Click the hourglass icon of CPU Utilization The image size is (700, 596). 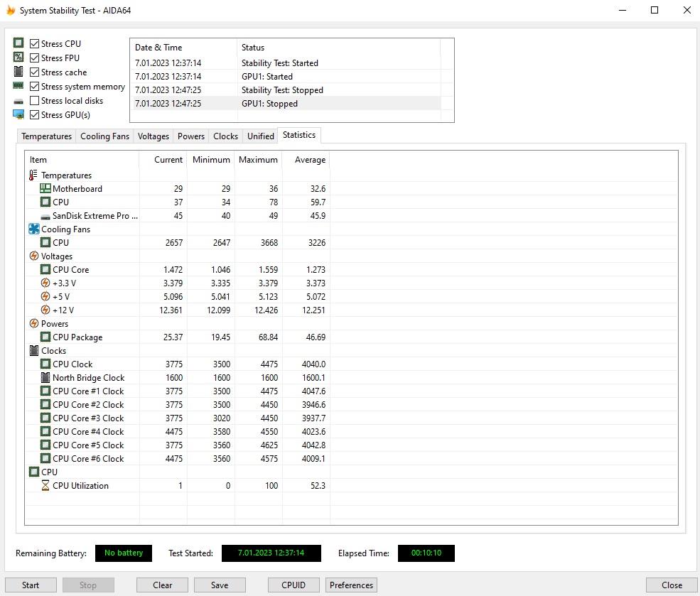coord(45,485)
